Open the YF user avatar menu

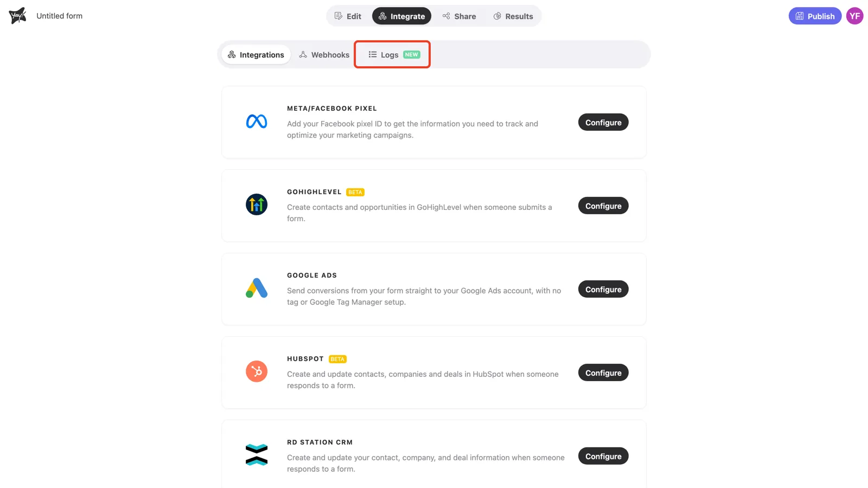[x=855, y=16]
